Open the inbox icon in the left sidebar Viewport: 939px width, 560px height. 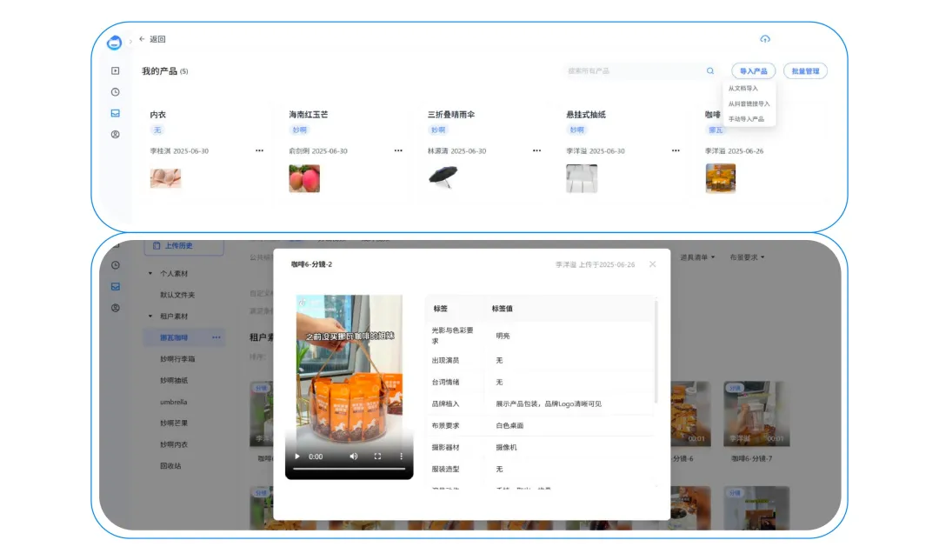(x=115, y=112)
